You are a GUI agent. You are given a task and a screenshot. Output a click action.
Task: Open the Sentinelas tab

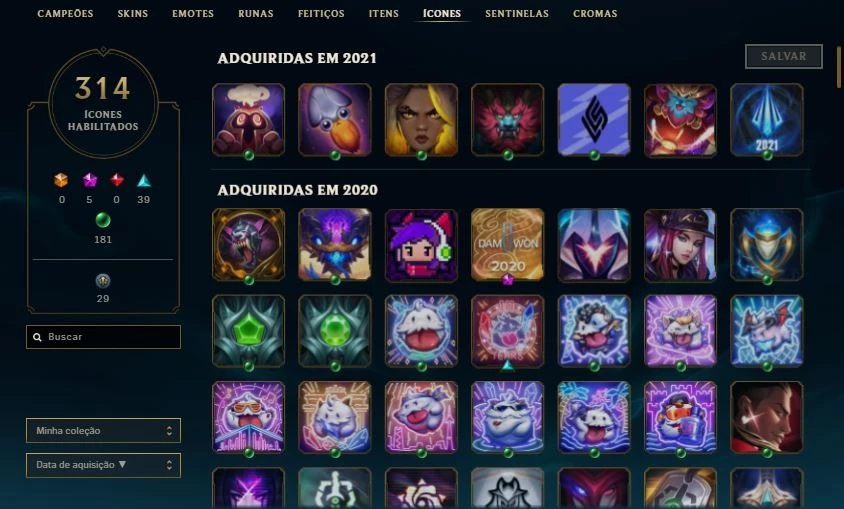point(517,13)
